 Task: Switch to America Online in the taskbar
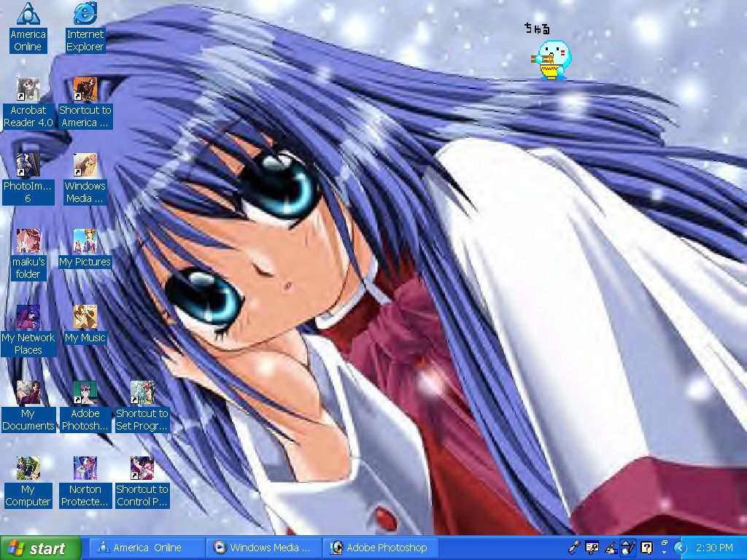tap(146, 548)
